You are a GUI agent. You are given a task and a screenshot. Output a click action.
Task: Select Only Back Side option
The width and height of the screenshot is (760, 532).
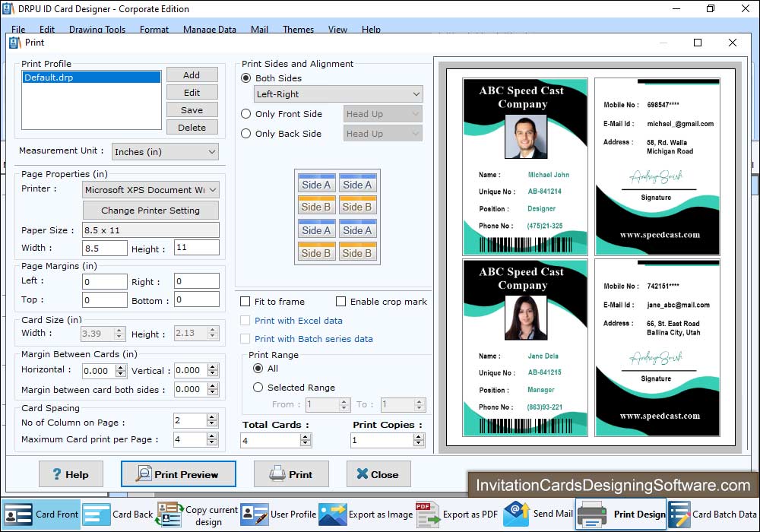pyautogui.click(x=246, y=134)
